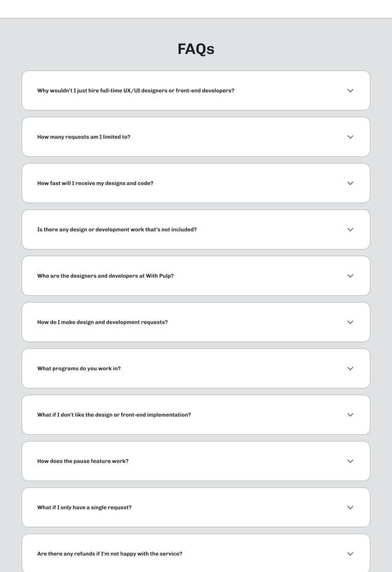The image size is (392, 572).
Task: Open 'How does the pause feature work?' question
Action: pos(83,461)
